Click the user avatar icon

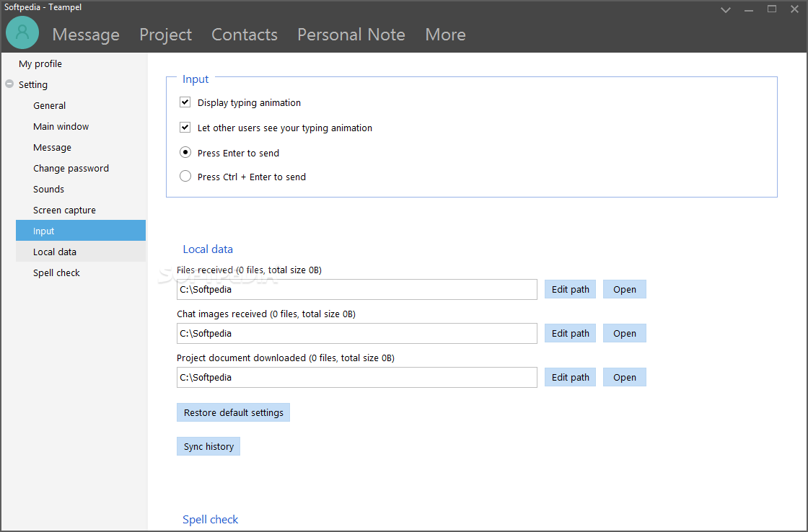[22, 32]
